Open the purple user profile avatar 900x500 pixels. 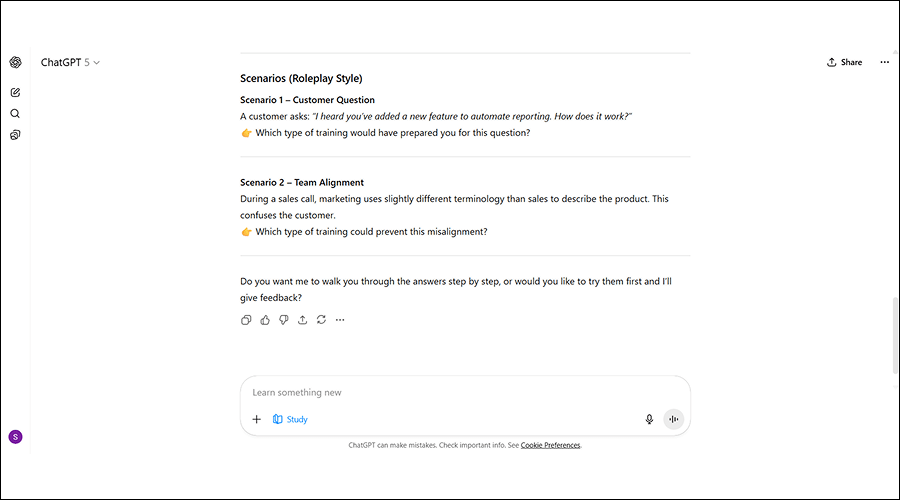(15, 437)
